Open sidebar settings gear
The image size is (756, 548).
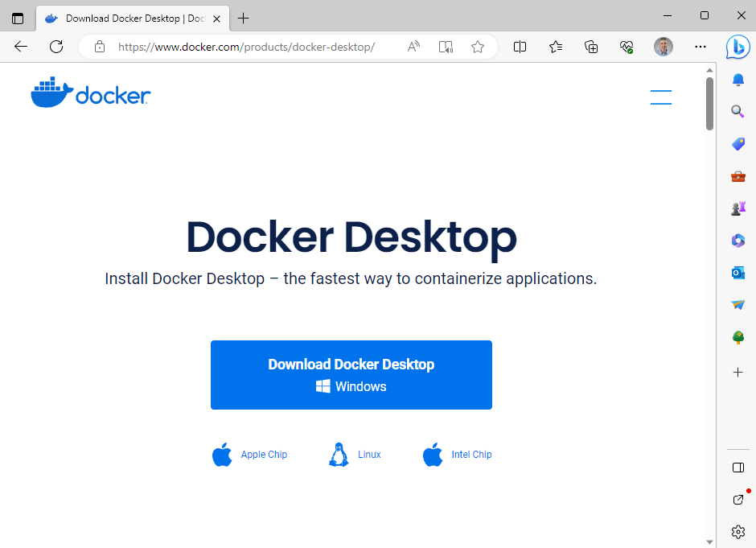coord(738,532)
